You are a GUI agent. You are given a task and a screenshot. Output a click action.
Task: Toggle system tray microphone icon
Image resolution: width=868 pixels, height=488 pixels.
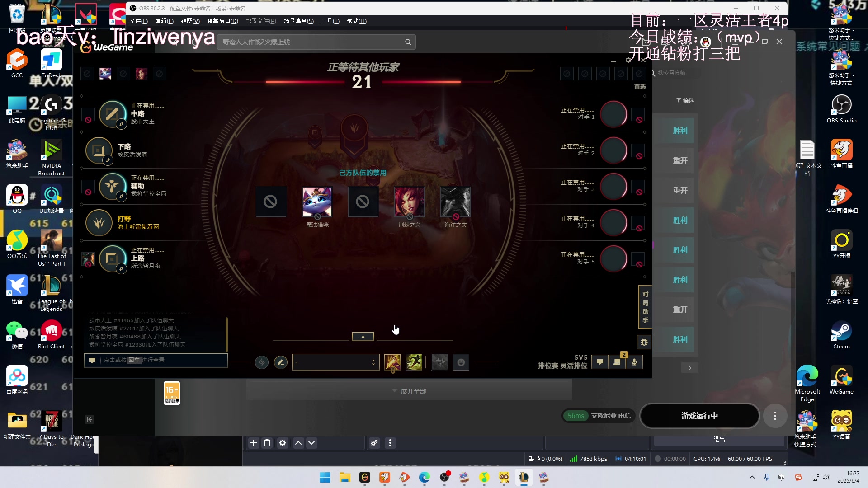coord(767,477)
